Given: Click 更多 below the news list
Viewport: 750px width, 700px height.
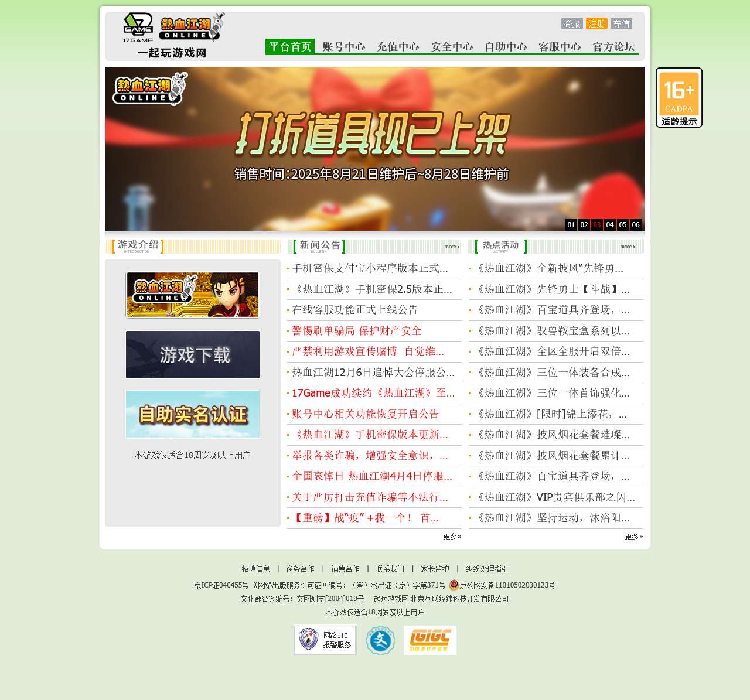Looking at the screenshot, I should (x=452, y=537).
